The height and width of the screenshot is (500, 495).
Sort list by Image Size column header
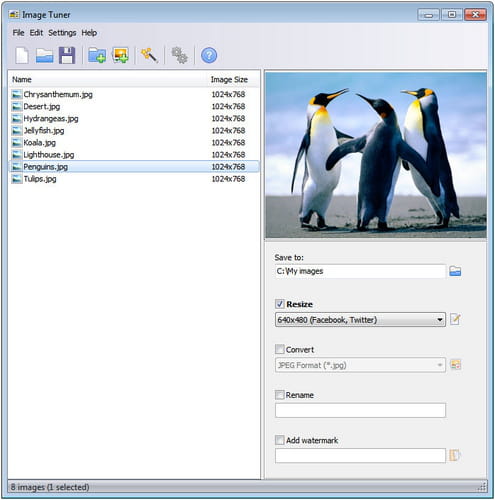(x=229, y=80)
